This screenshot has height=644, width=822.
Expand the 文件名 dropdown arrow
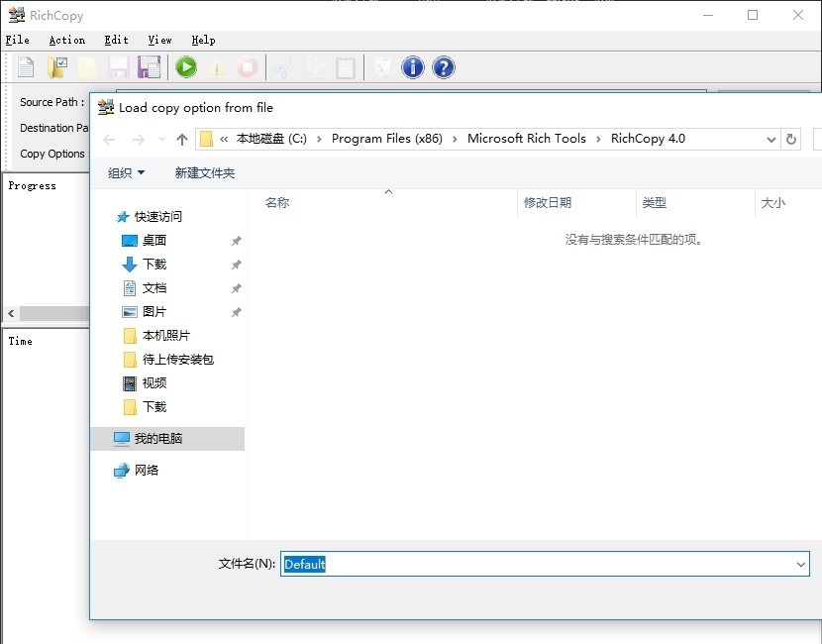[x=801, y=565]
